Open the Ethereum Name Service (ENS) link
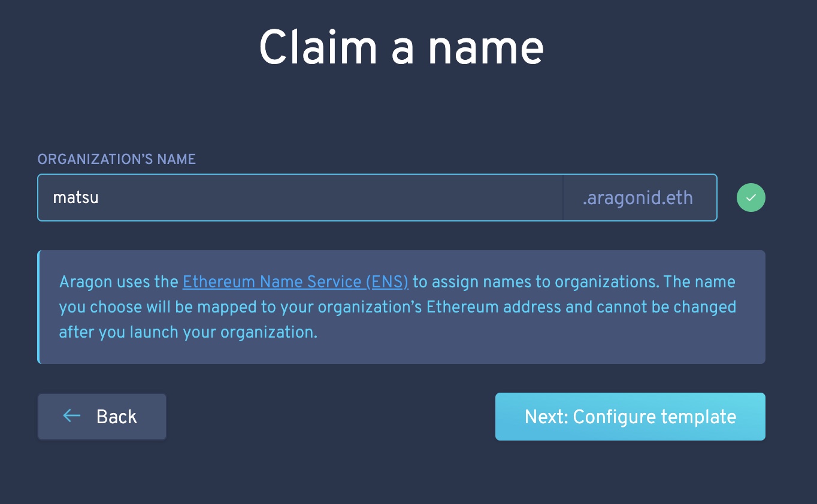The width and height of the screenshot is (817, 504). click(x=295, y=281)
